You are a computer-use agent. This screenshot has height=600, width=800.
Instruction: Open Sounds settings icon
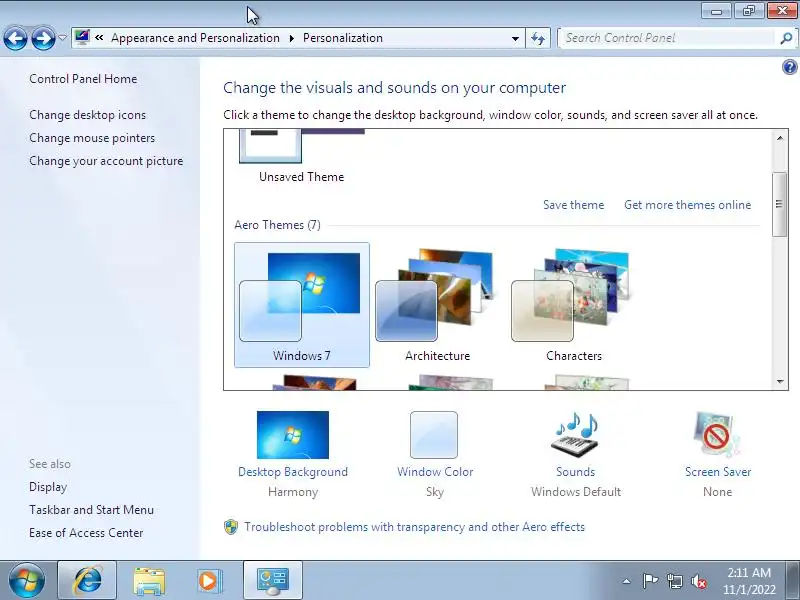click(x=576, y=435)
